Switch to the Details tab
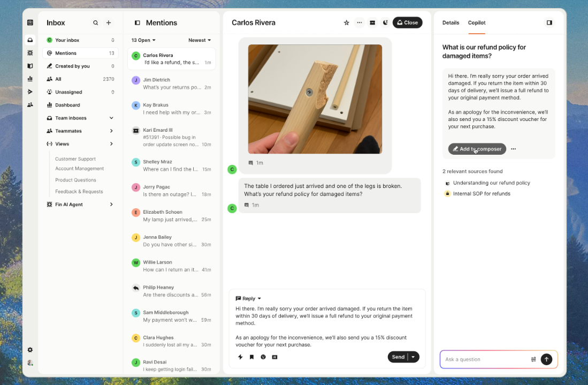The height and width of the screenshot is (385, 588). [450, 23]
